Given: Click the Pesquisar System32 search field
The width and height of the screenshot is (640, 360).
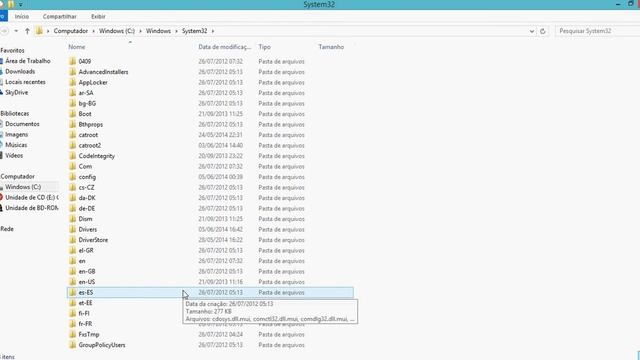Looking at the screenshot, I should click(x=598, y=31).
